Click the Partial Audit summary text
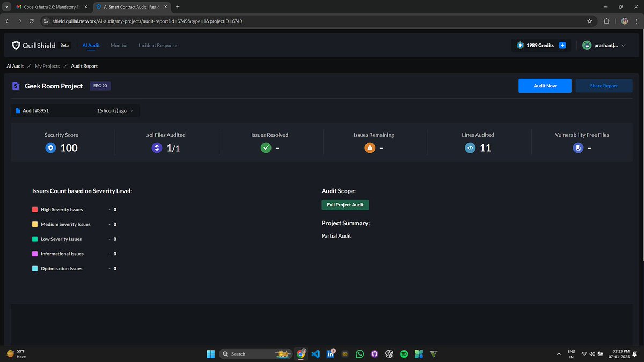Image resolution: width=644 pixels, height=362 pixels. pyautogui.click(x=336, y=235)
